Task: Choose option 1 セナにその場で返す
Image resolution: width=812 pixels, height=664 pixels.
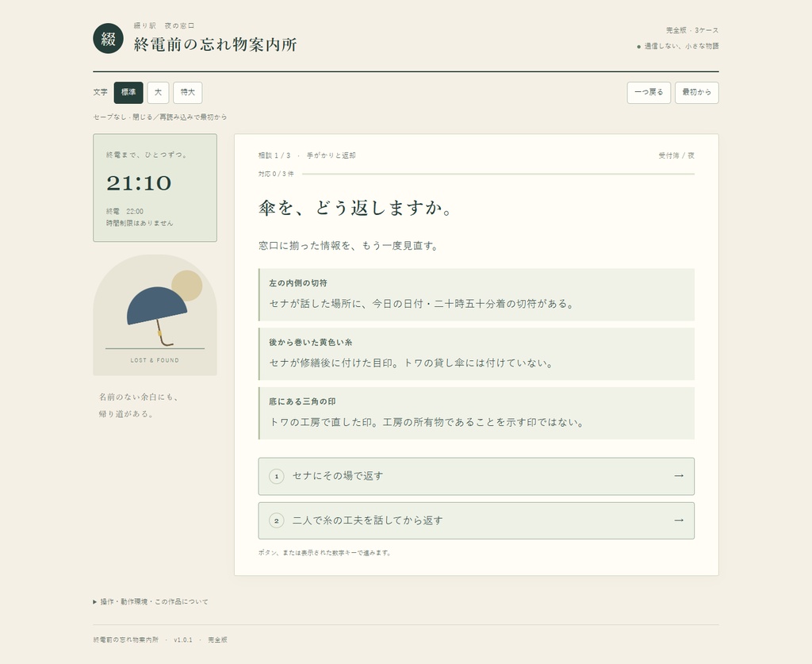Action: pos(477,476)
